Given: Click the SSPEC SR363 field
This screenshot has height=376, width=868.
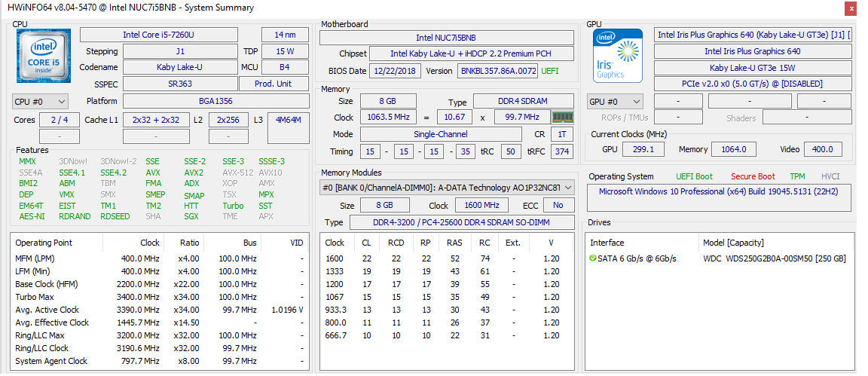Looking at the screenshot, I should [x=181, y=84].
